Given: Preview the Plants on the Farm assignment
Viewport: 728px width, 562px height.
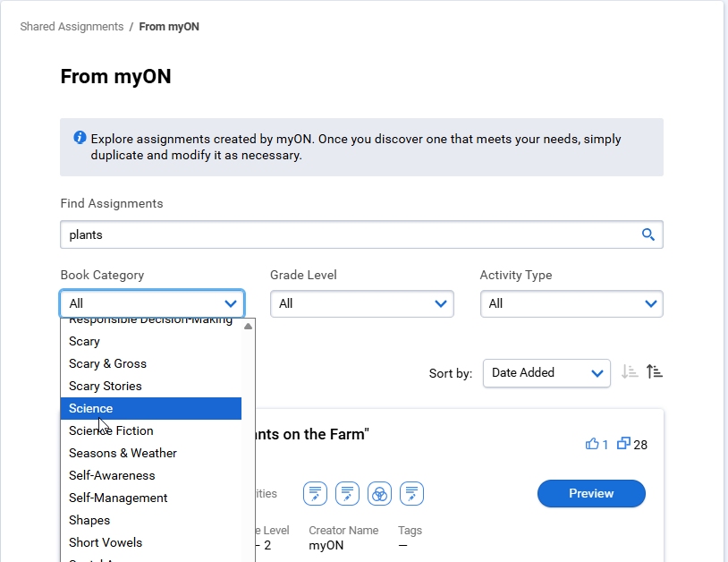Looking at the screenshot, I should coord(591,493).
